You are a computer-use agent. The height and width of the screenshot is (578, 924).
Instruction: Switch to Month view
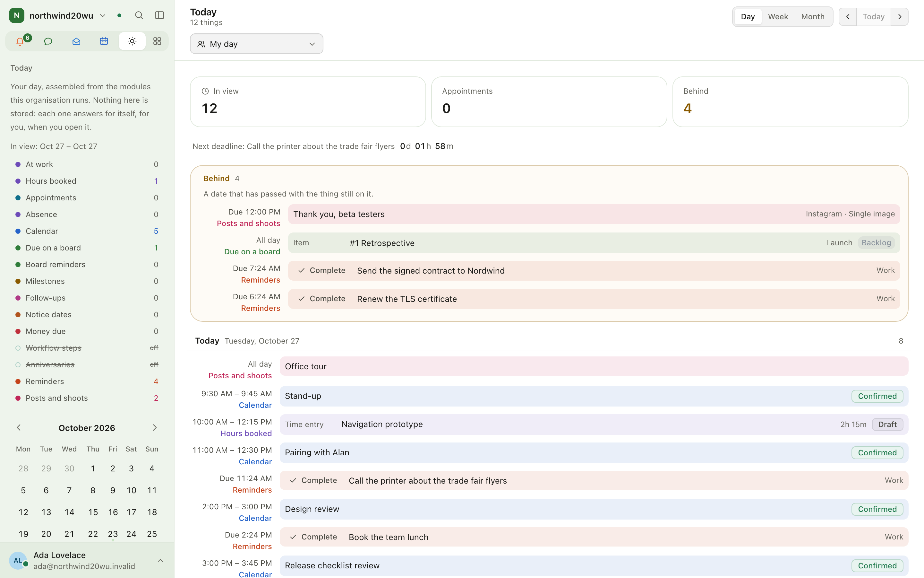[812, 16]
